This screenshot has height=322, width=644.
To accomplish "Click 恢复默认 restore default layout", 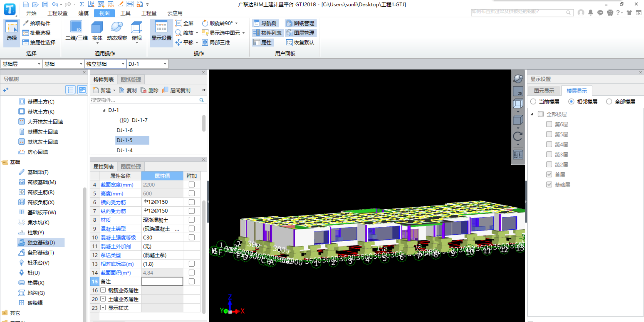I will tap(300, 43).
